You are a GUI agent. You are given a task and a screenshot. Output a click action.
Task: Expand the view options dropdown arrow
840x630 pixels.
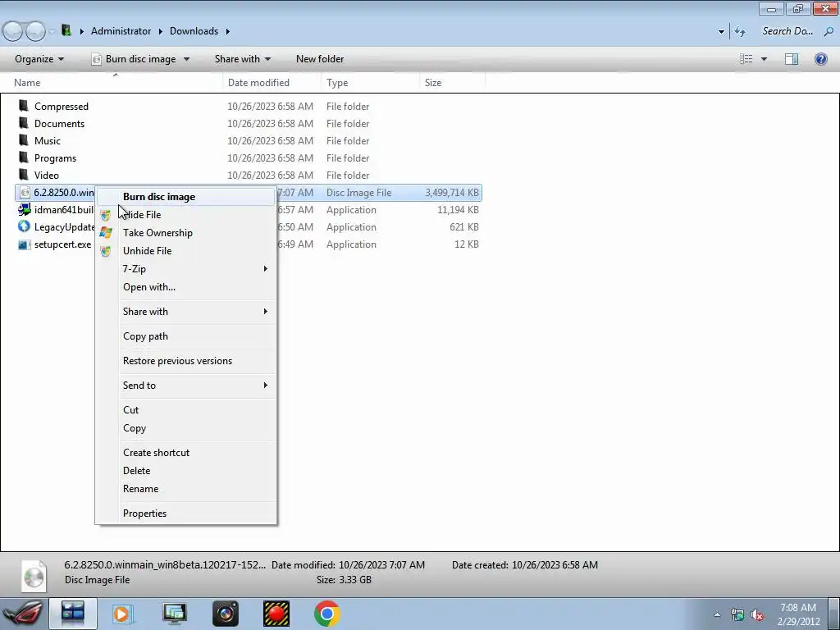[x=764, y=59]
